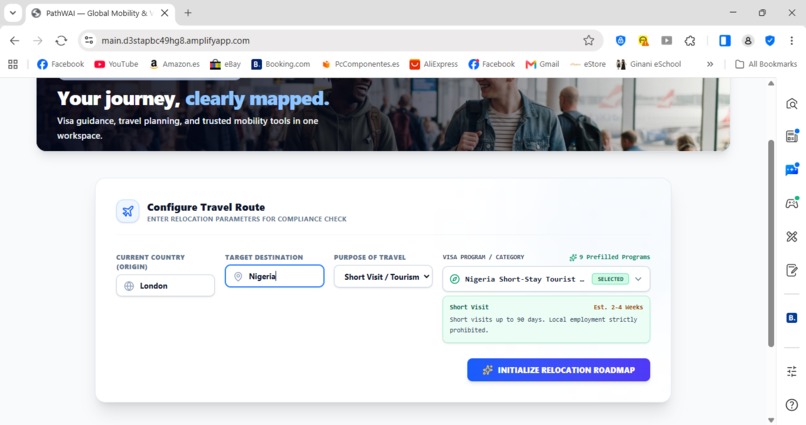Image resolution: width=806 pixels, height=425 pixels.
Task: Open the sidebar help question mark
Action: click(792, 404)
